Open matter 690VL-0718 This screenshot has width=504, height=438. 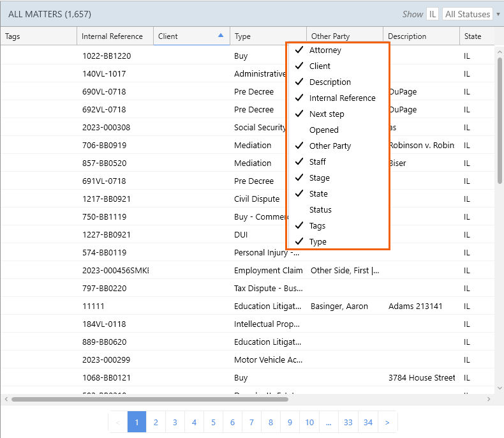coord(104,92)
